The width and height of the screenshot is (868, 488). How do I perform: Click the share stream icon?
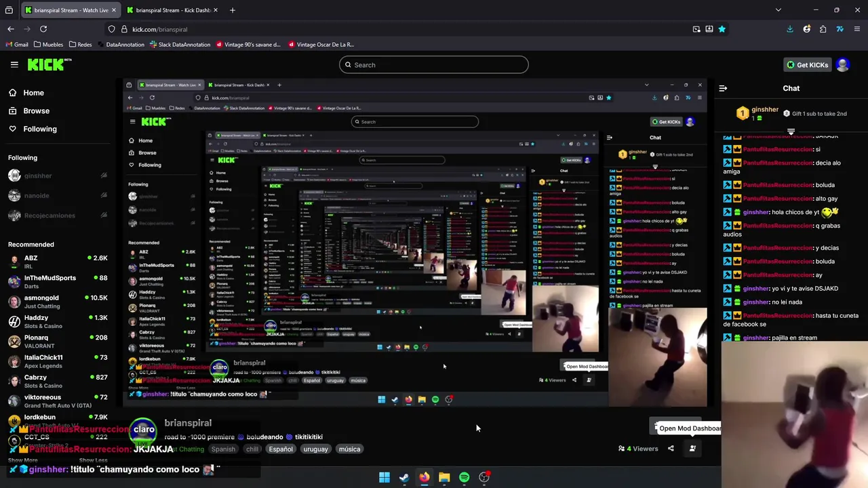[671, 448]
